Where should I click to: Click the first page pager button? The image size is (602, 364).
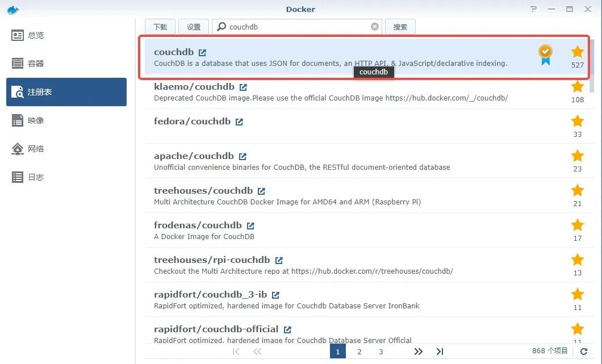coord(236,352)
